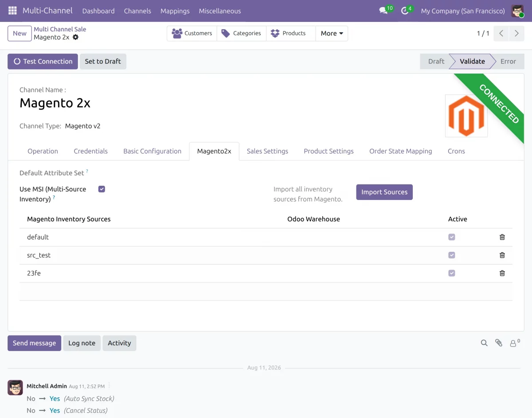
Task: Click the Activity button
Action: coord(119,343)
